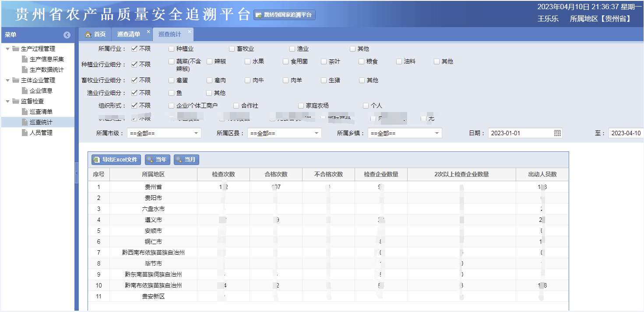644x312 pixels.
Task: Open the 所属区县 dropdown
Action: point(284,133)
